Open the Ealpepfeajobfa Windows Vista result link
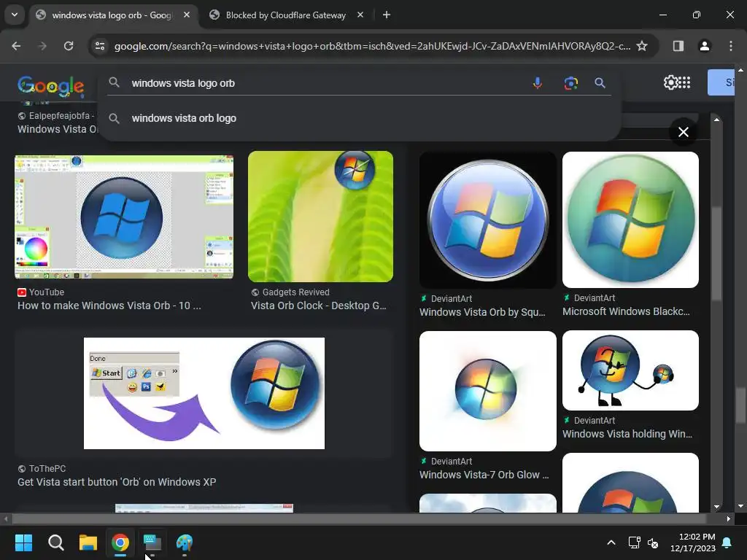The height and width of the screenshot is (560, 747). [57, 129]
